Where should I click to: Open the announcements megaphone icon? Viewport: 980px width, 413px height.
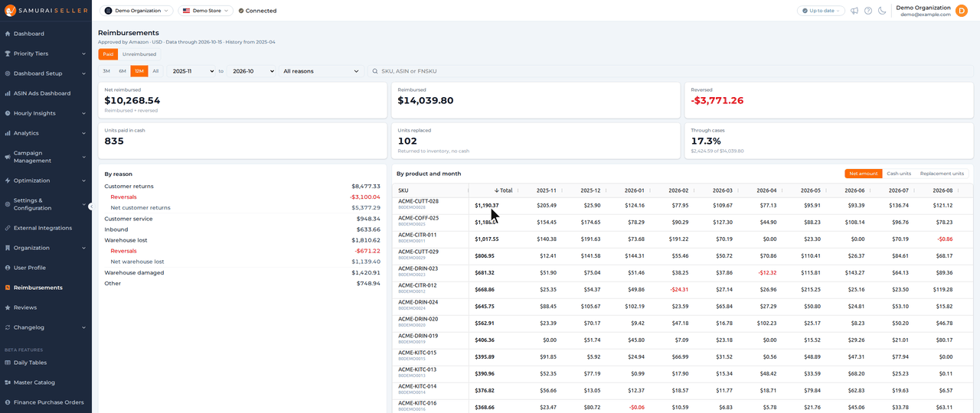coord(854,11)
